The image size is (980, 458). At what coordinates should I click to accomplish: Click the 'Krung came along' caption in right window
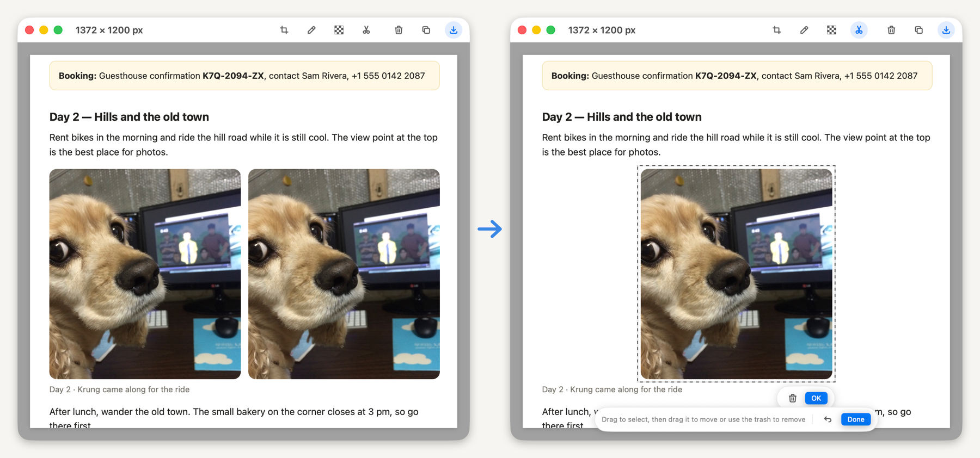[612, 389]
